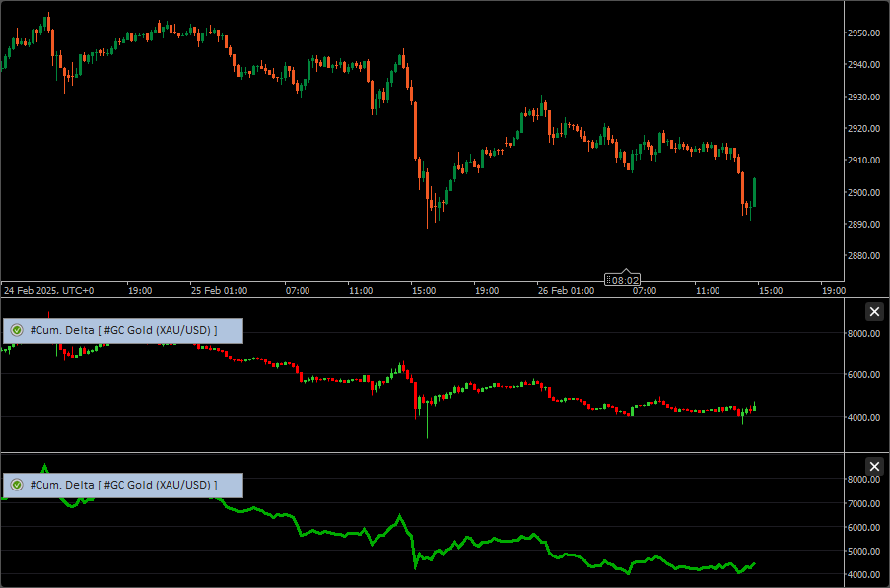Screen dimensions: 890x588
Task: Click the 2880.00 price axis label
Action: (x=864, y=256)
